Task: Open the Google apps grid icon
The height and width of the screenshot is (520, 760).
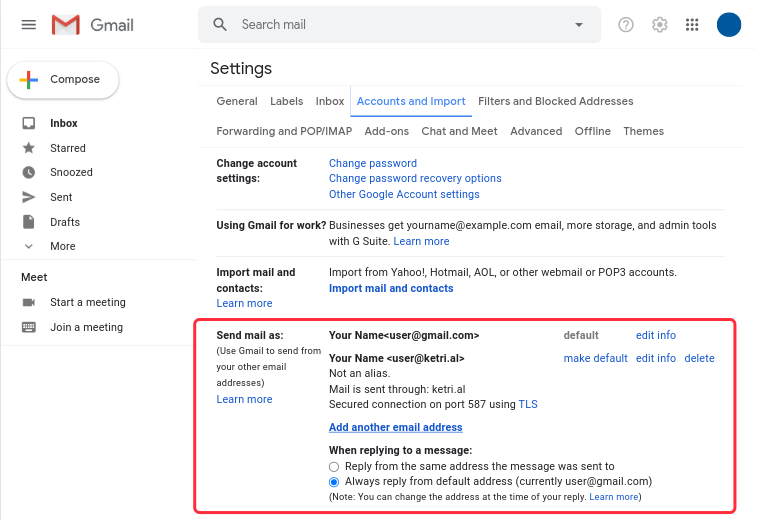Action: [692, 25]
